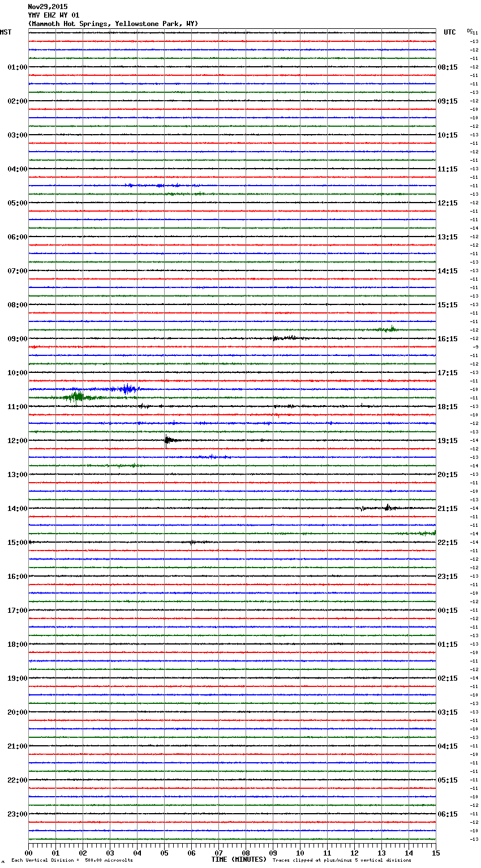Click the 16:15 UTC time label

click(448, 339)
